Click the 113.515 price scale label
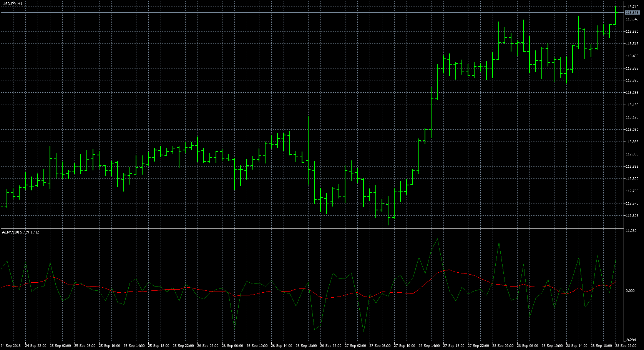The image size is (644, 350). point(632,43)
